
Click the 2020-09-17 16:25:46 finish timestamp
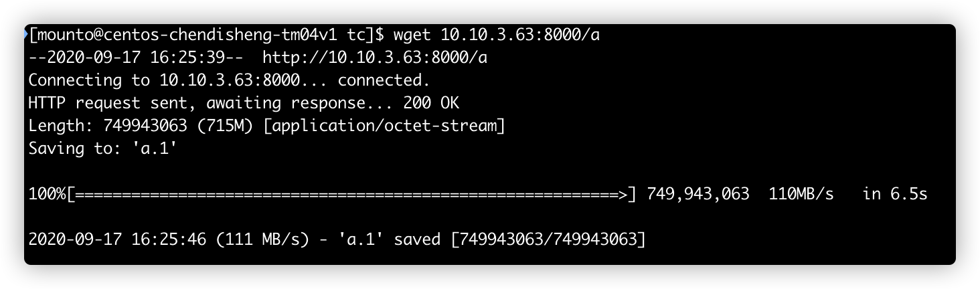coord(117,239)
